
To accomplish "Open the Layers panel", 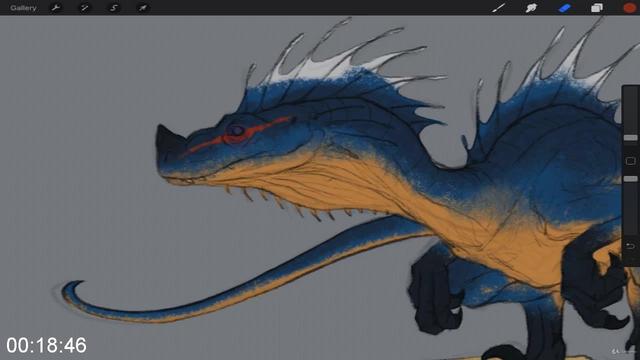I will (597, 7).
